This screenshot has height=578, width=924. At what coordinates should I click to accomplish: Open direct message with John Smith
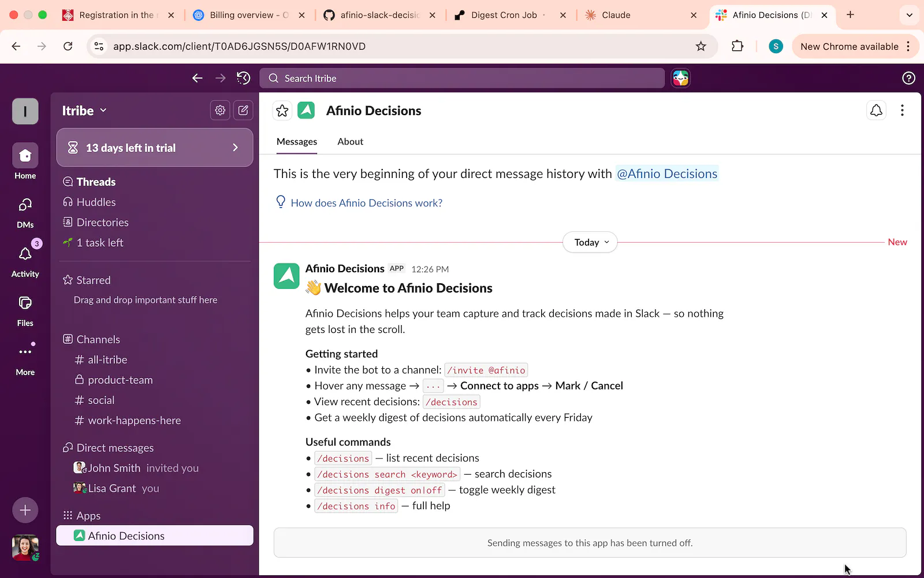[155, 468]
